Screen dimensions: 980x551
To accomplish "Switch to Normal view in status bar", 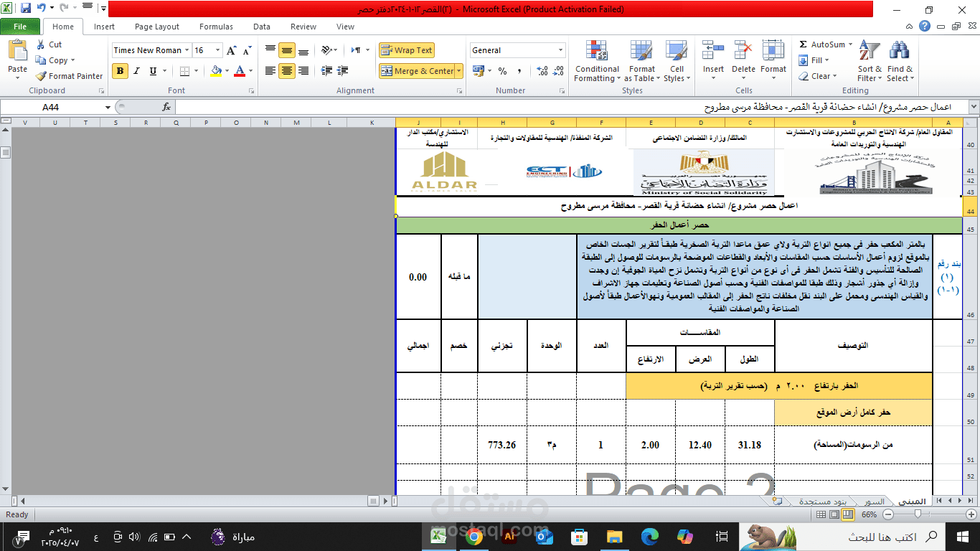I will point(822,514).
